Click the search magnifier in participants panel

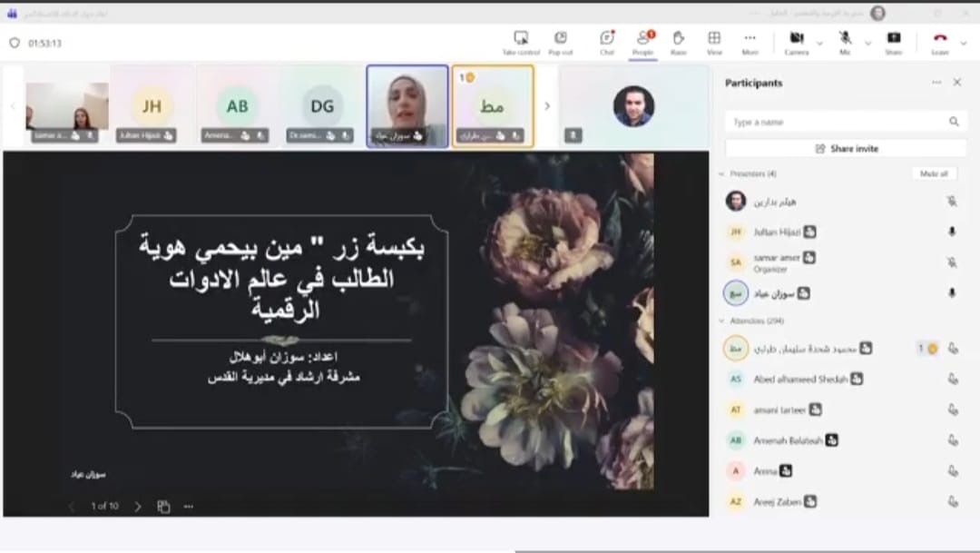954,122
